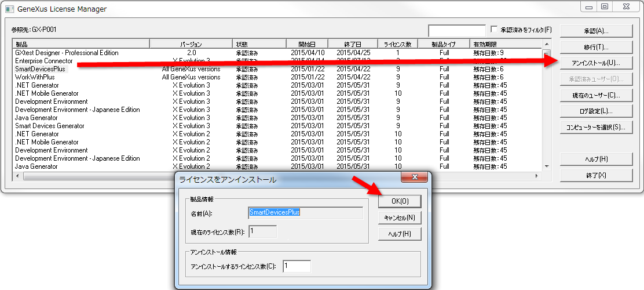Close the ライセンスをアンインストール dialog
The width and height of the screenshot is (644, 290).
coord(415,177)
